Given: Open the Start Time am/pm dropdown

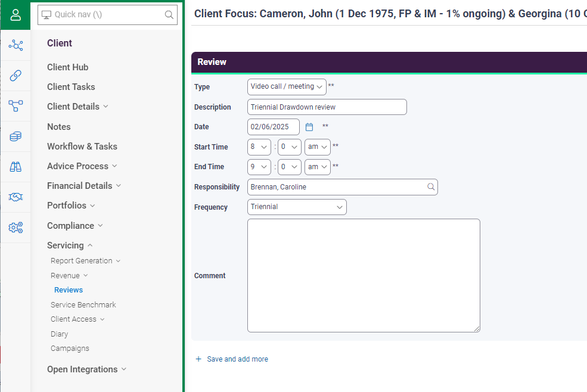Looking at the screenshot, I should (318, 147).
